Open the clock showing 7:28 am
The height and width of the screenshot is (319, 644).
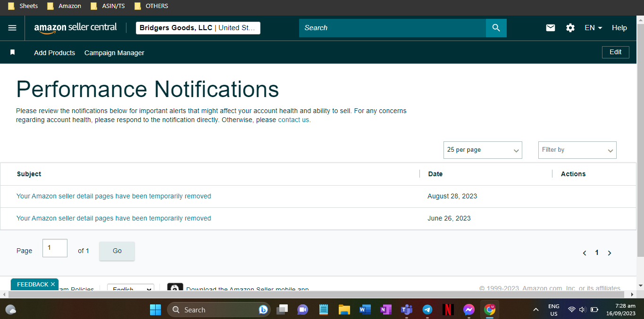[x=621, y=310]
